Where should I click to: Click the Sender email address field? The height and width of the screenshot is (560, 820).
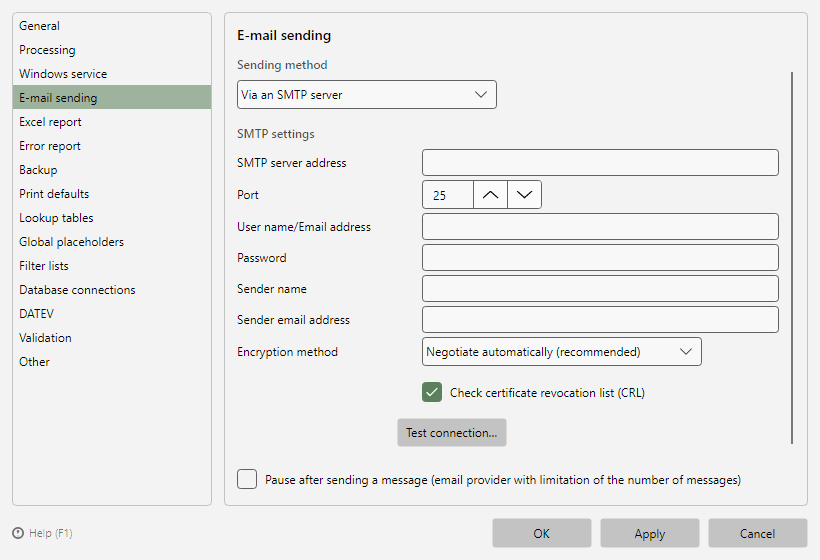coord(600,319)
